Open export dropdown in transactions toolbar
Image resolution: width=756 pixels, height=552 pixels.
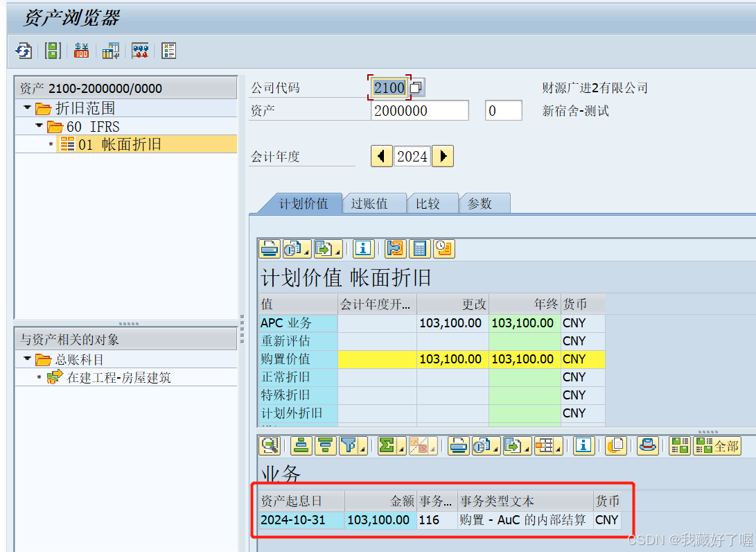point(518,446)
